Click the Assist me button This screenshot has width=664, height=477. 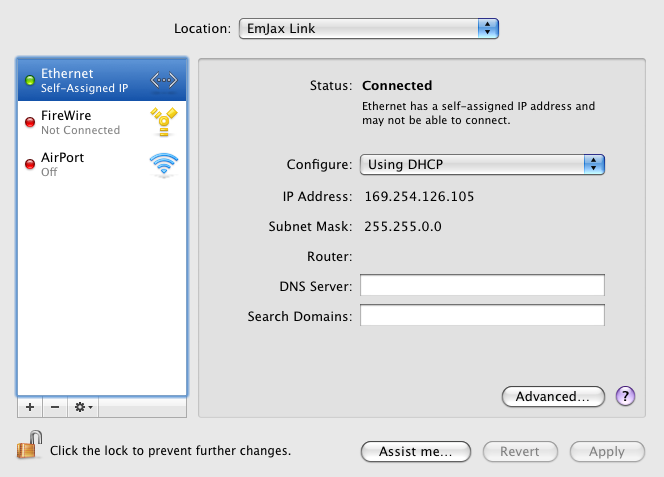(x=416, y=452)
